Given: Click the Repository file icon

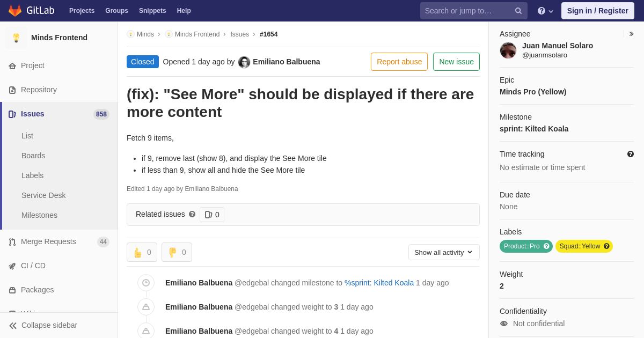Looking at the screenshot, I should [x=12, y=90].
